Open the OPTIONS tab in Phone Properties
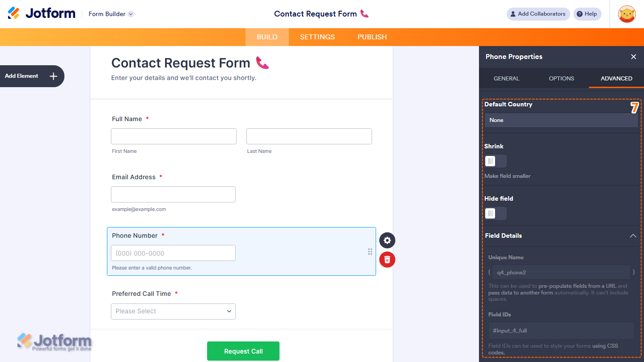The height and width of the screenshot is (362, 644). (561, 78)
